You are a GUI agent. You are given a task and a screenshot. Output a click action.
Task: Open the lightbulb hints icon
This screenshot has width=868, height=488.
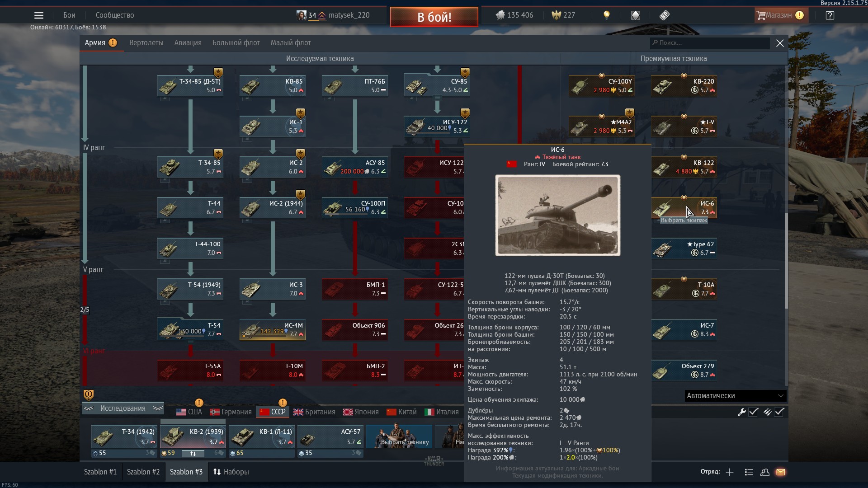coord(607,15)
